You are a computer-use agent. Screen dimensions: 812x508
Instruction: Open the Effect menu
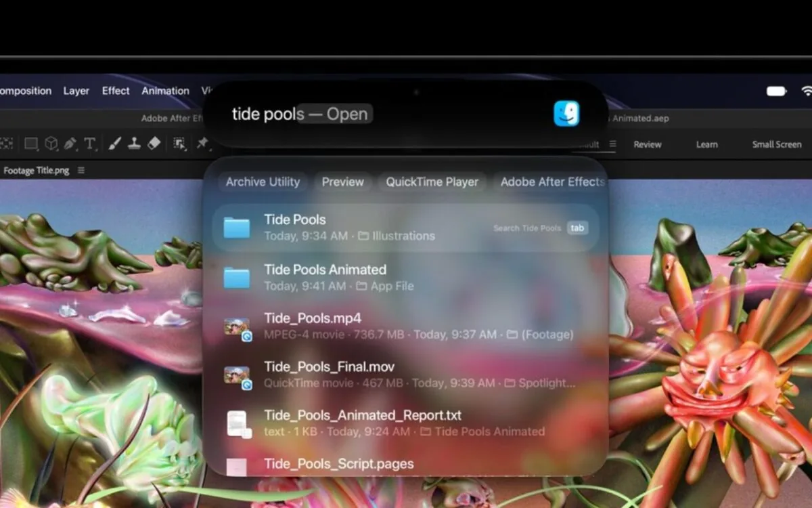pos(116,91)
